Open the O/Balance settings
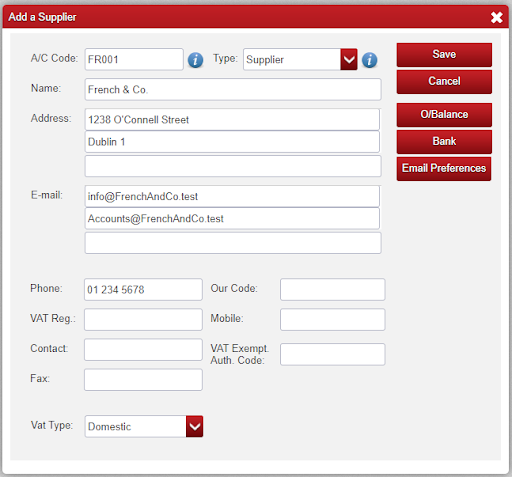 coord(444,115)
